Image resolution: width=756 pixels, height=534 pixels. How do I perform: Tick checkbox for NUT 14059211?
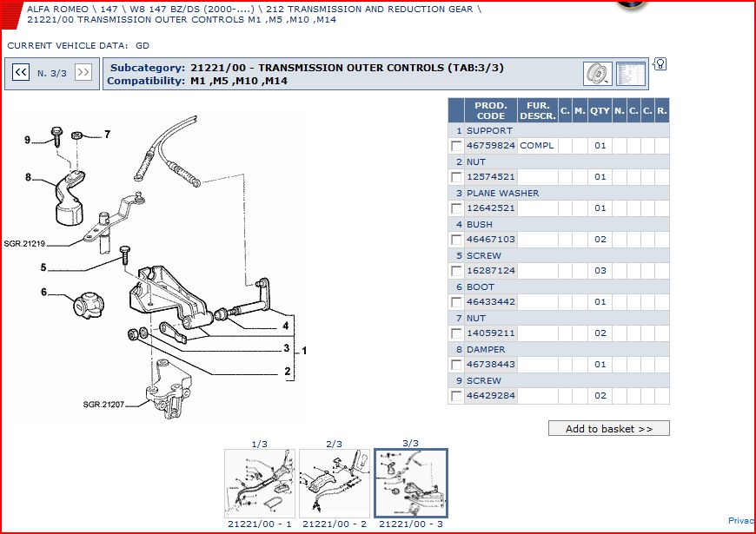coord(456,333)
